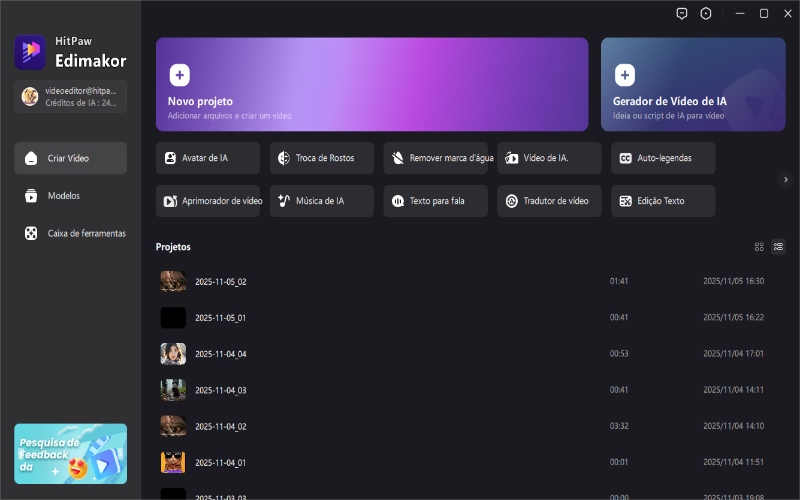Click the Troca de Rostos face icon
Image resolution: width=800 pixels, height=500 pixels.
pos(284,158)
